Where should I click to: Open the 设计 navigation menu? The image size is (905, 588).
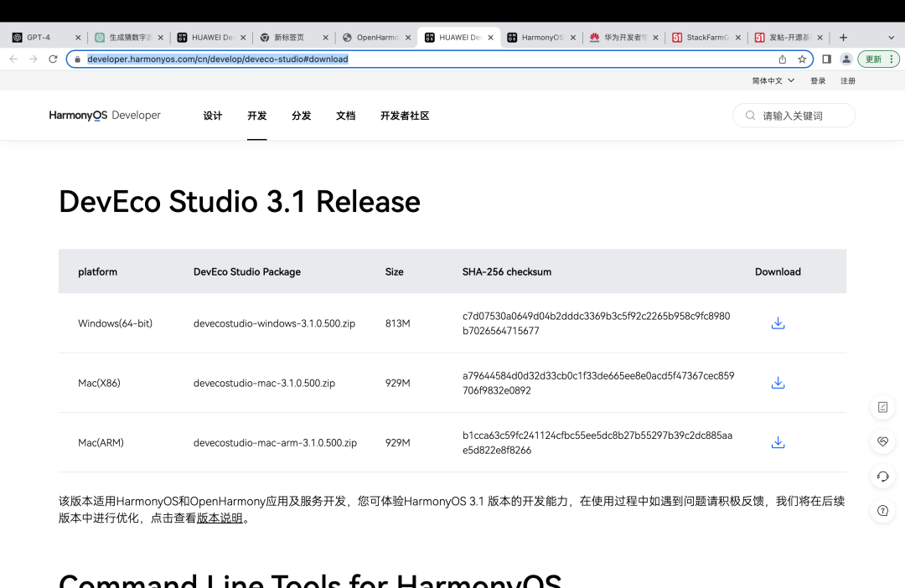[212, 116]
